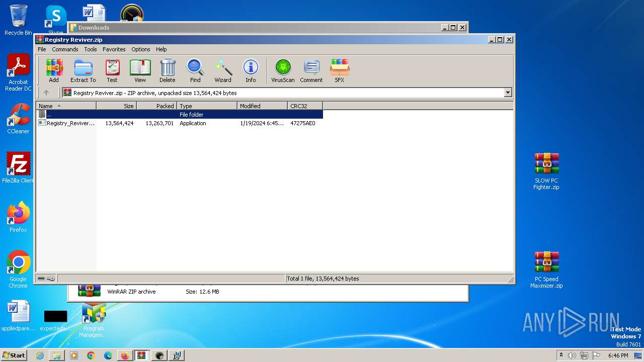Open the Tools menu
Image resolution: width=644 pixels, height=362 pixels.
pos(91,49)
